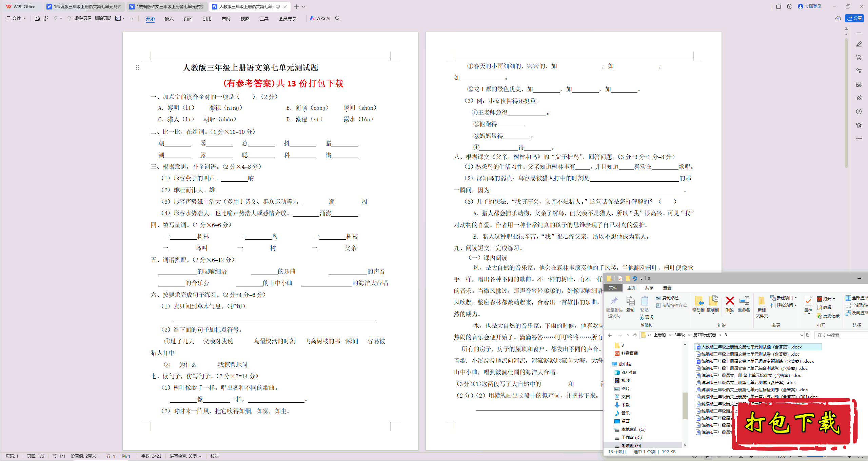Select the cursor selection tool in right sidebar
This screenshot has width=868, height=461.
coord(859,57)
